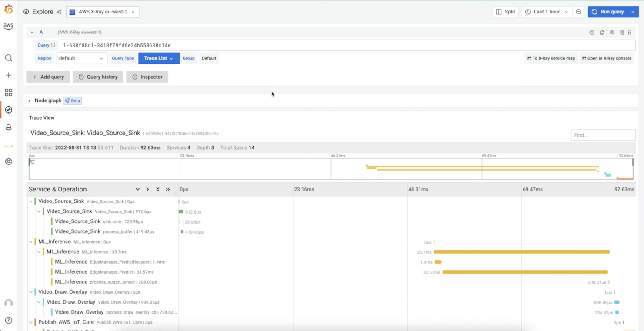Image resolution: width=644 pixels, height=331 pixels.
Task: Click the EdgeManager_Predict 33.57ms span bar
Action: (525, 272)
